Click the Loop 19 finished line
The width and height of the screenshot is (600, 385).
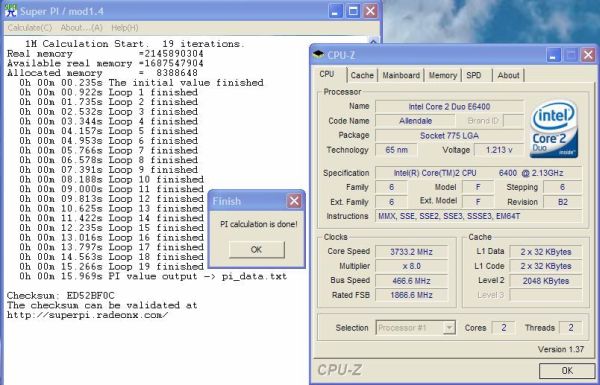click(111, 266)
